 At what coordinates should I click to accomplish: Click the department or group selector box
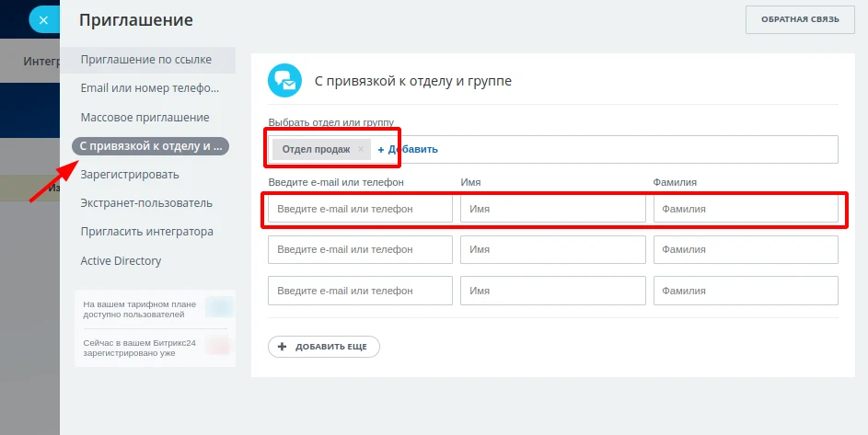coord(553,149)
